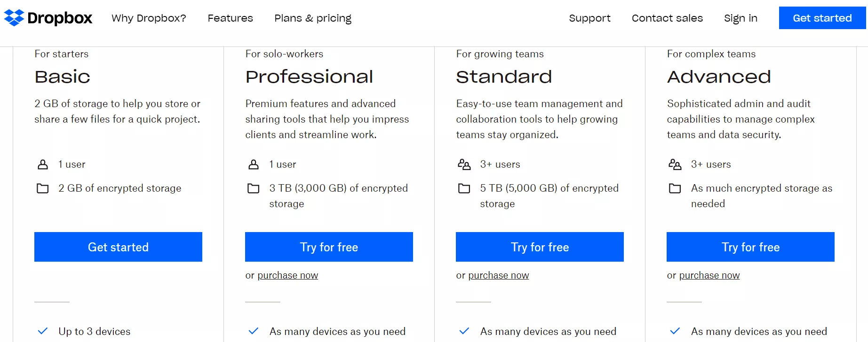Click Sign in
This screenshot has width=868, height=342.
[740, 18]
